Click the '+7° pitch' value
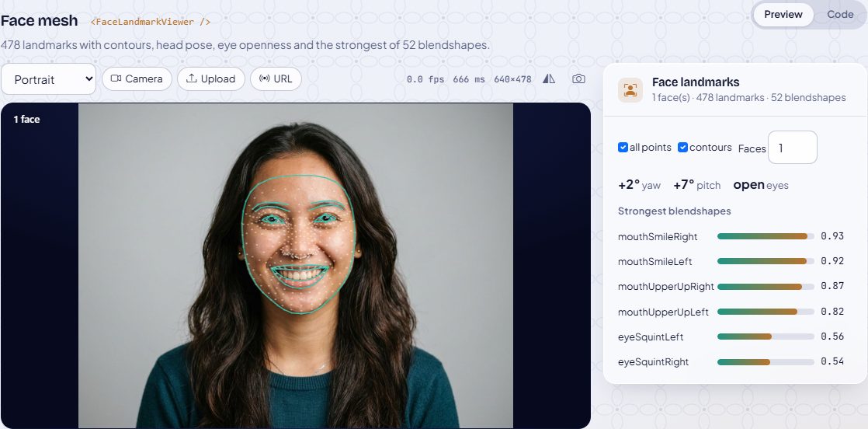The height and width of the screenshot is (429, 868). (697, 185)
